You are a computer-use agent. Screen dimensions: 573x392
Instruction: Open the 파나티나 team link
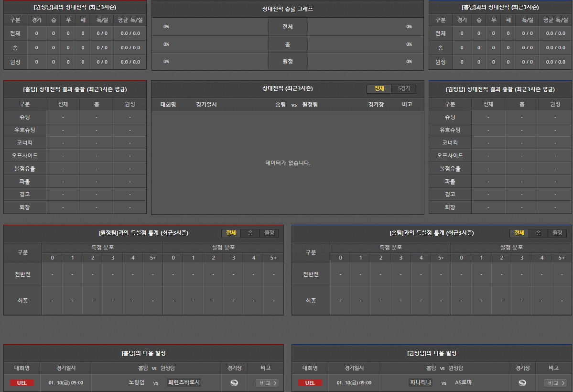(421, 383)
